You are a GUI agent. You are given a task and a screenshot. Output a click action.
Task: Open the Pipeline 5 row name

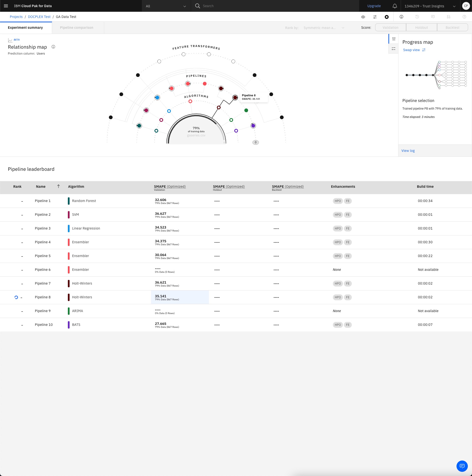coord(43,256)
